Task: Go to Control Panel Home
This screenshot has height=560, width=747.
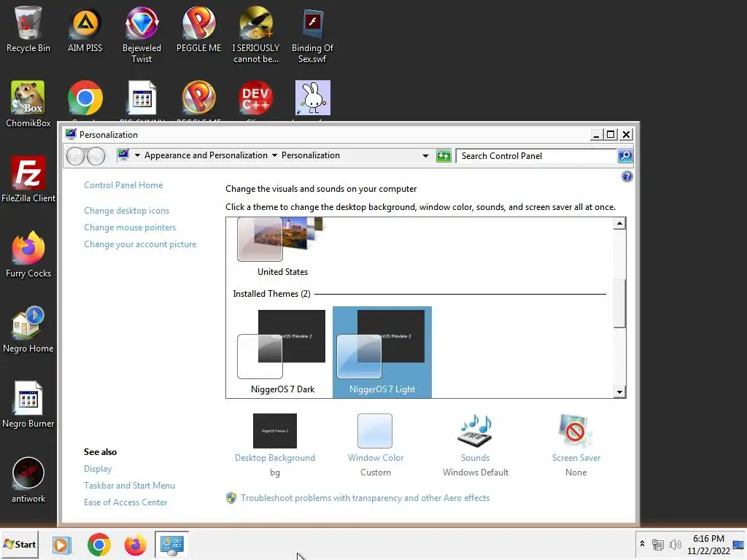Action: [x=123, y=185]
